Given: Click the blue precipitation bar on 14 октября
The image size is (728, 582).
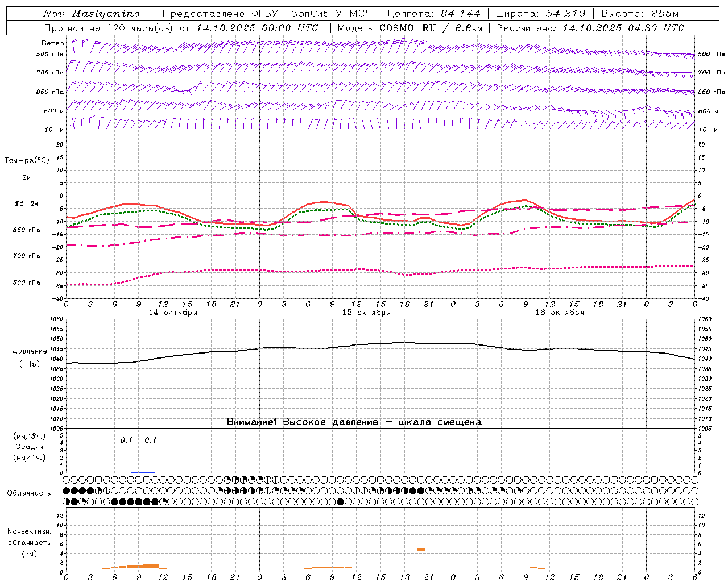Looking at the screenshot, I should 143,472.
